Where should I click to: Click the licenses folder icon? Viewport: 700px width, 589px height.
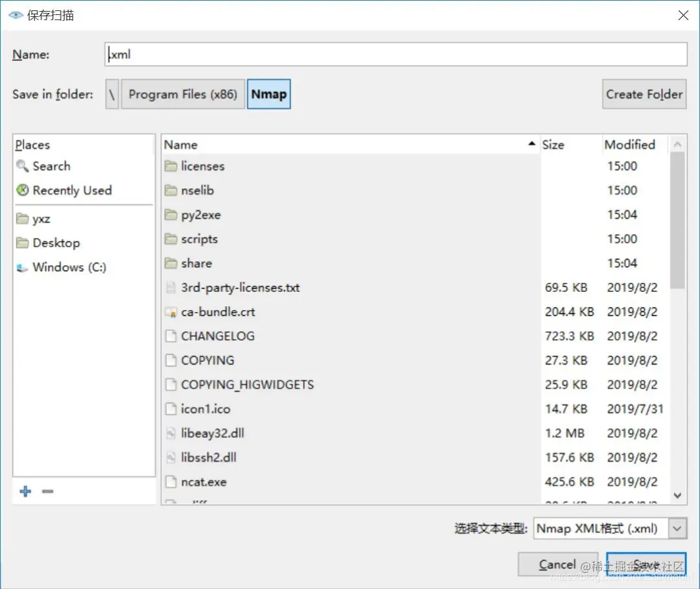tap(170, 166)
